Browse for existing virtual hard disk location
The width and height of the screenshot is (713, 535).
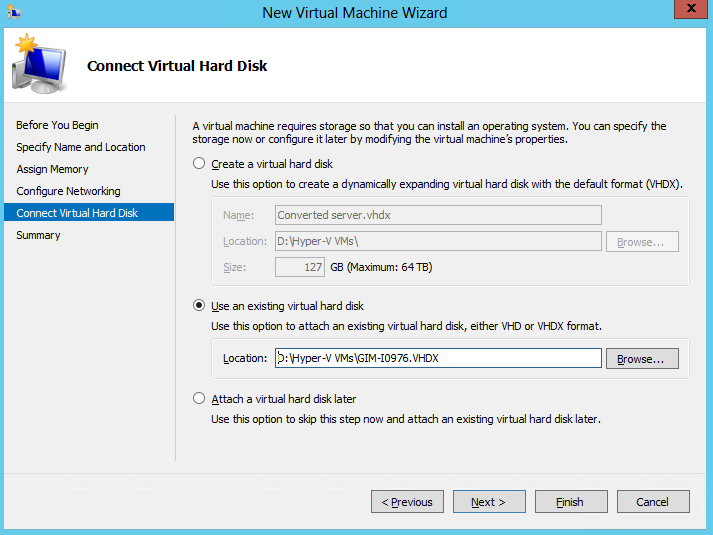[642, 358]
